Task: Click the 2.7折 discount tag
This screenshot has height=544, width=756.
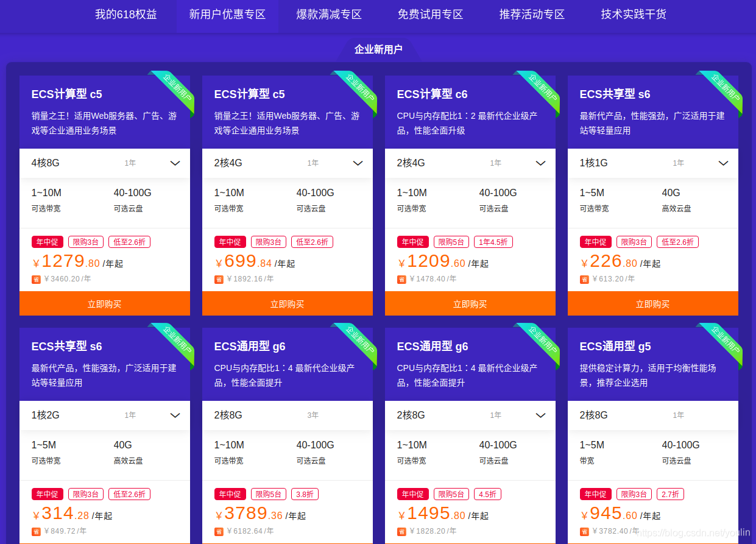Action: point(670,494)
